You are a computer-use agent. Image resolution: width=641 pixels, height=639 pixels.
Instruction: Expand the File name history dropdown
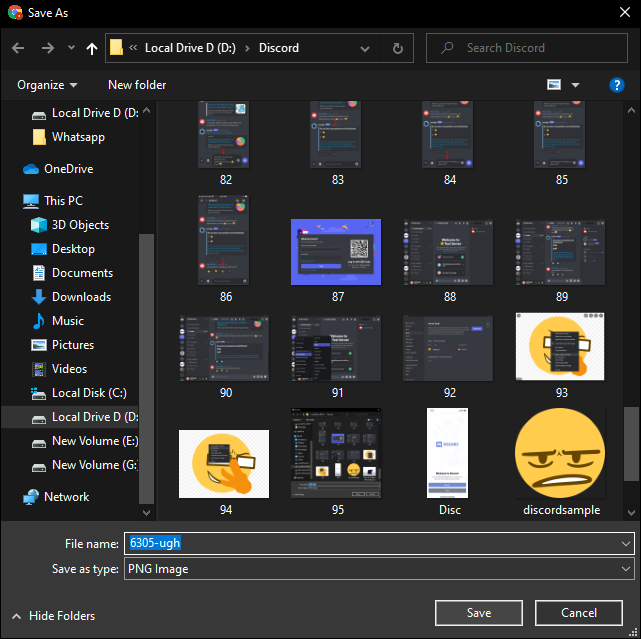(626, 543)
